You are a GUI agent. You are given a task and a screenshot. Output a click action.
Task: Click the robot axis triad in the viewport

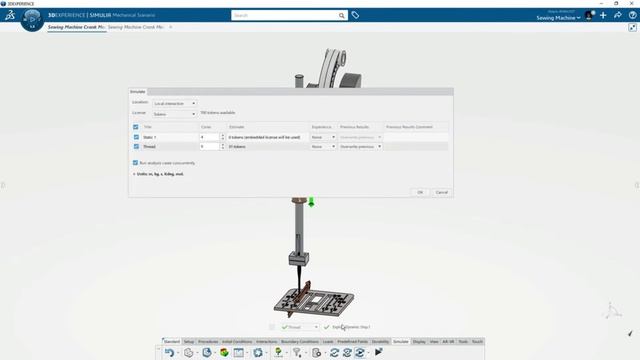613,311
